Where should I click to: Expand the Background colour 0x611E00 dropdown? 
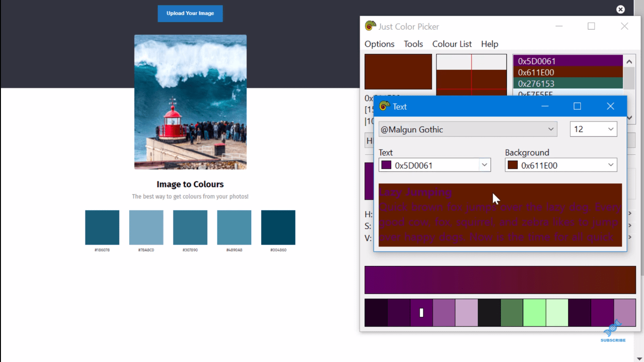click(561, 165)
